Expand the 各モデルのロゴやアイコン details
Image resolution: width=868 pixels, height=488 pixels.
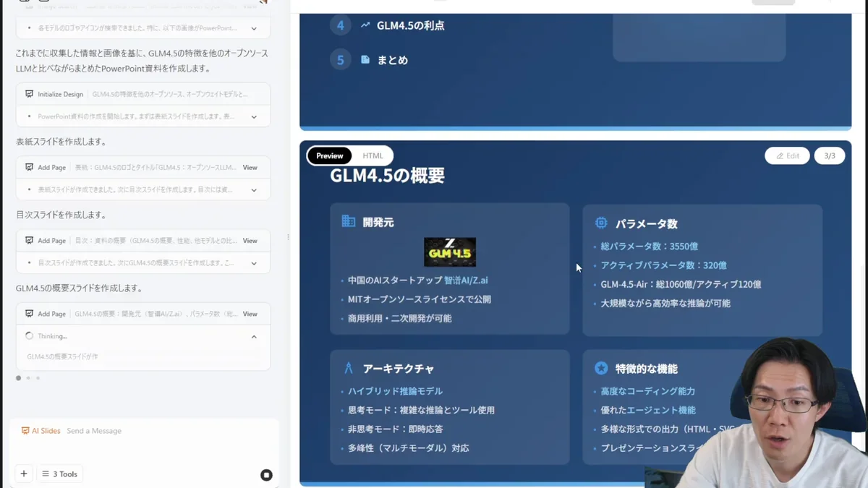point(254,28)
